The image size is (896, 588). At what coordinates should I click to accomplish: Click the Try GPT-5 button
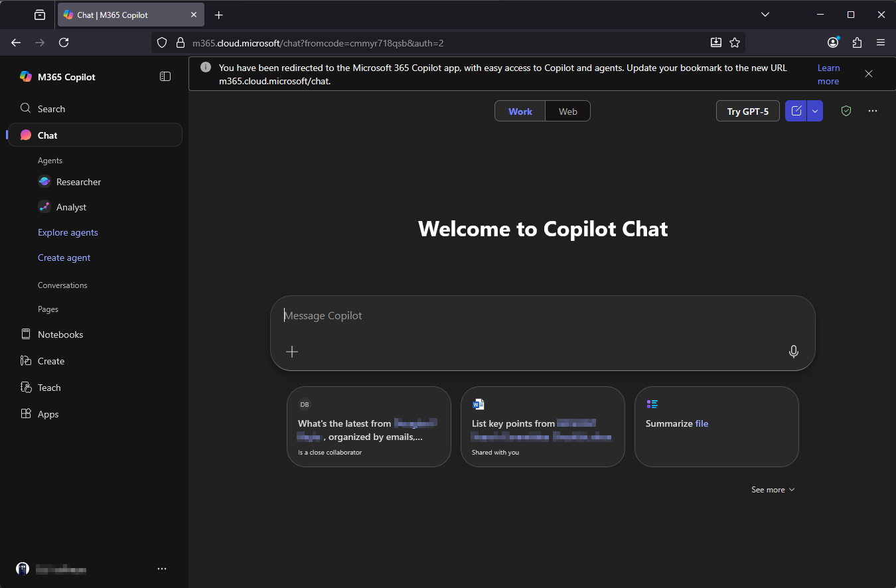pyautogui.click(x=747, y=111)
